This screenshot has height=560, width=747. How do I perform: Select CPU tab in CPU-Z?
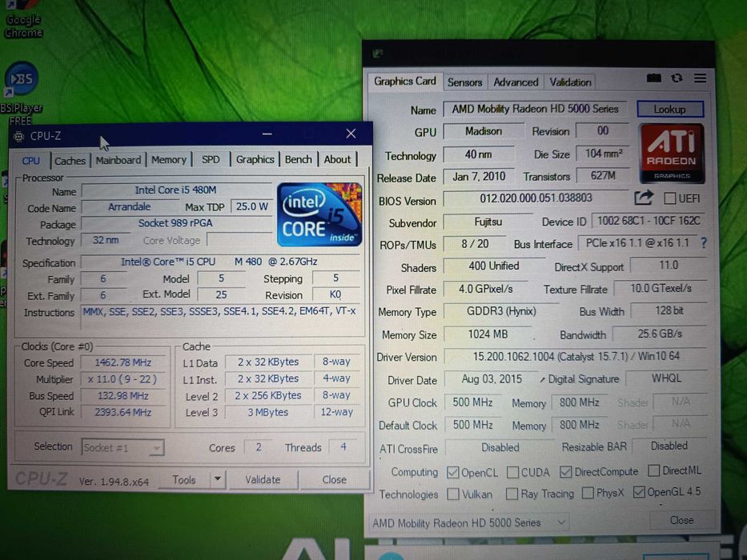pyautogui.click(x=31, y=161)
